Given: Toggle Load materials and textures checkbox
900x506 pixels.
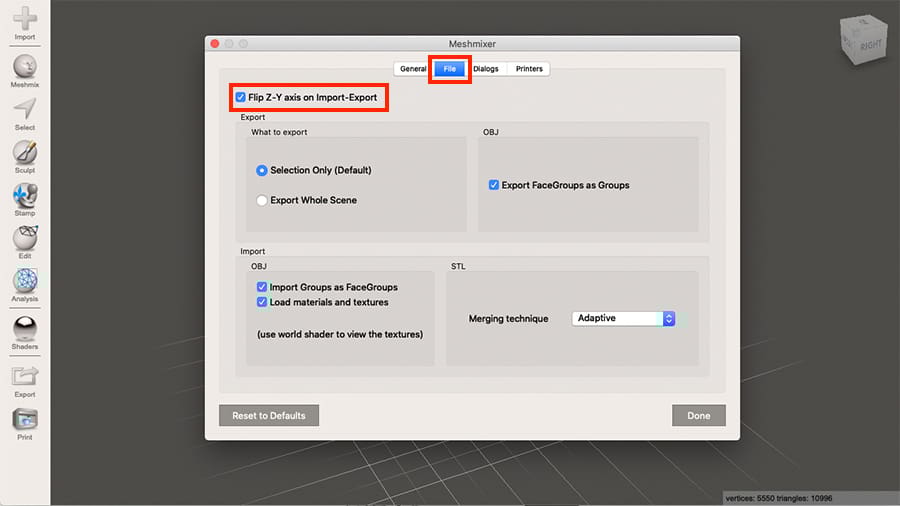Looking at the screenshot, I should click(x=262, y=302).
